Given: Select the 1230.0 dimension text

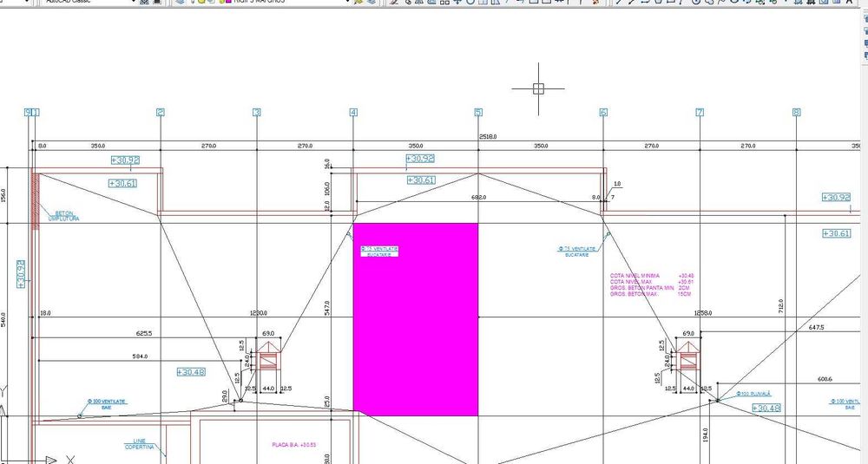Looking at the screenshot, I should click(x=258, y=313).
